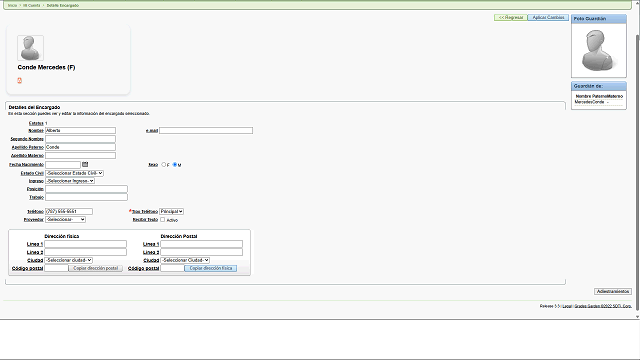The image size is (640, 360).
Task: Click the Nombre input field with Alberto
Action: click(x=80, y=131)
